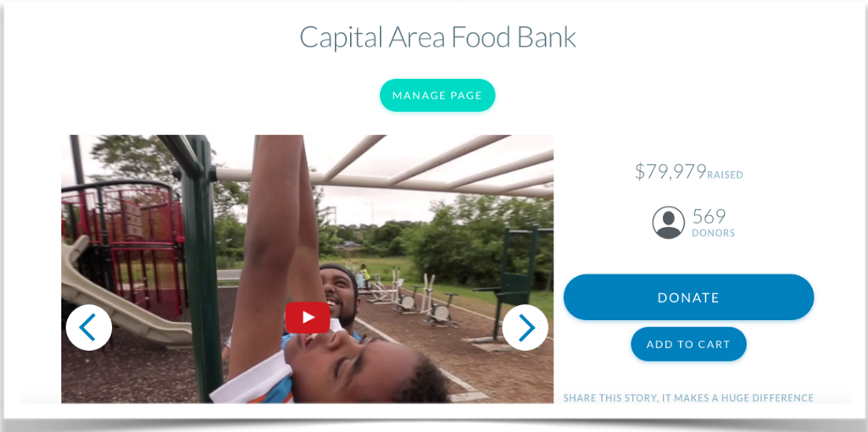Go to the previous slide with the left arrow
The image size is (868, 432).
tap(88, 328)
